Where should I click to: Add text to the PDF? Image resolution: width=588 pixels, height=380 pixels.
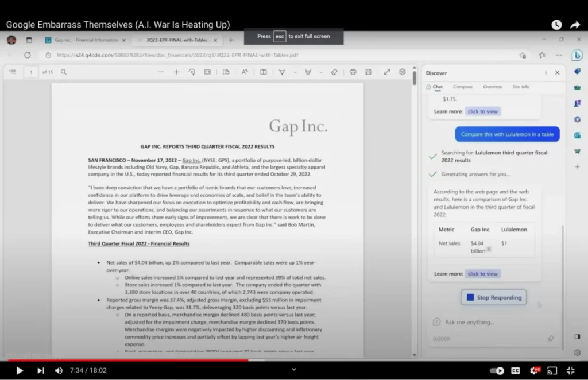263,72
